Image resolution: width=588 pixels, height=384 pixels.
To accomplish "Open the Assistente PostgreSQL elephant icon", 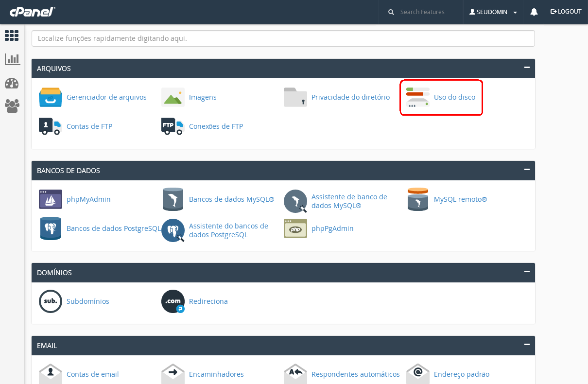I will point(173,230).
